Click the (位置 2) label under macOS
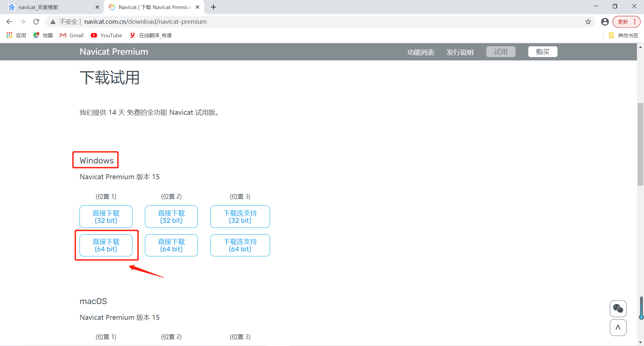This screenshot has height=346, width=644. 171,337
